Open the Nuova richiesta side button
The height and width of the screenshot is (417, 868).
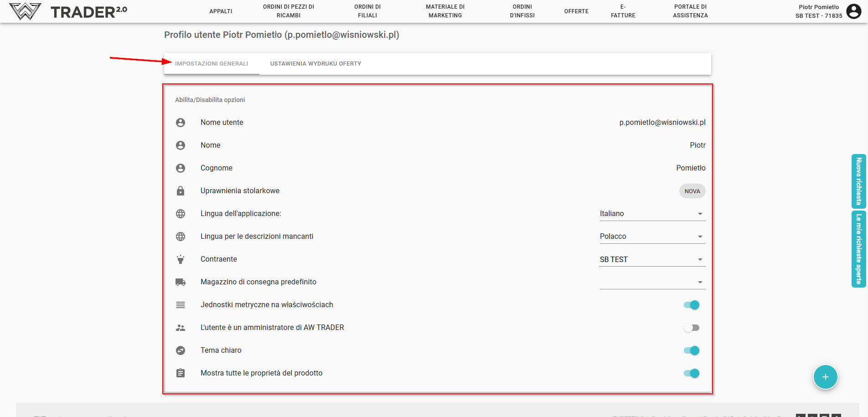pos(858,181)
